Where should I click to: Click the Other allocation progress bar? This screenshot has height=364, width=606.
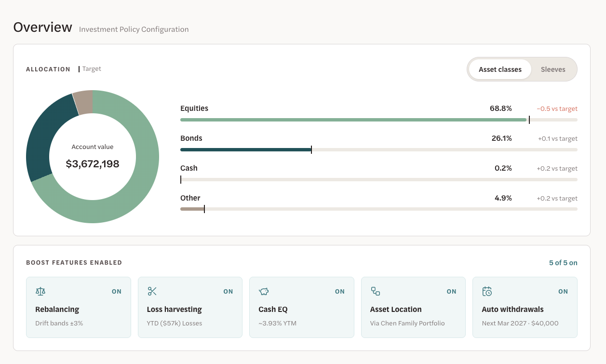tap(379, 209)
